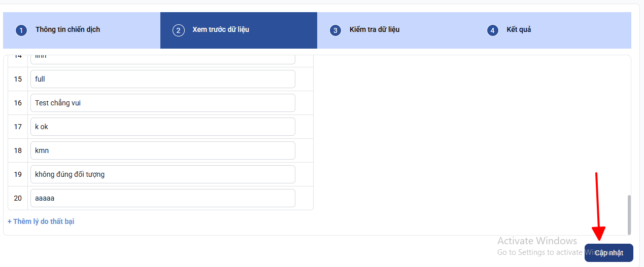The image size is (644, 267).
Task: Click the "Test chẳng vui" input field
Action: click(162, 103)
